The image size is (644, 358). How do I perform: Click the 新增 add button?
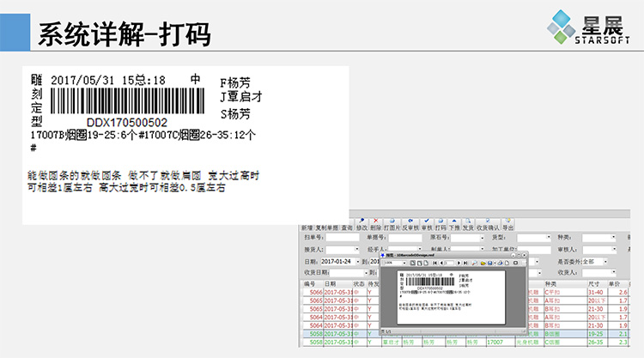pyautogui.click(x=307, y=228)
